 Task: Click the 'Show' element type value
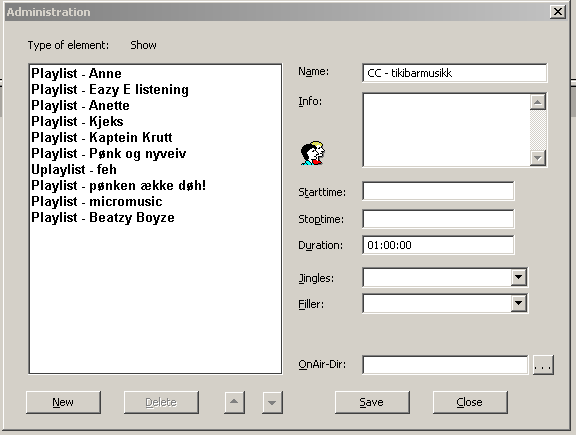coord(143,45)
